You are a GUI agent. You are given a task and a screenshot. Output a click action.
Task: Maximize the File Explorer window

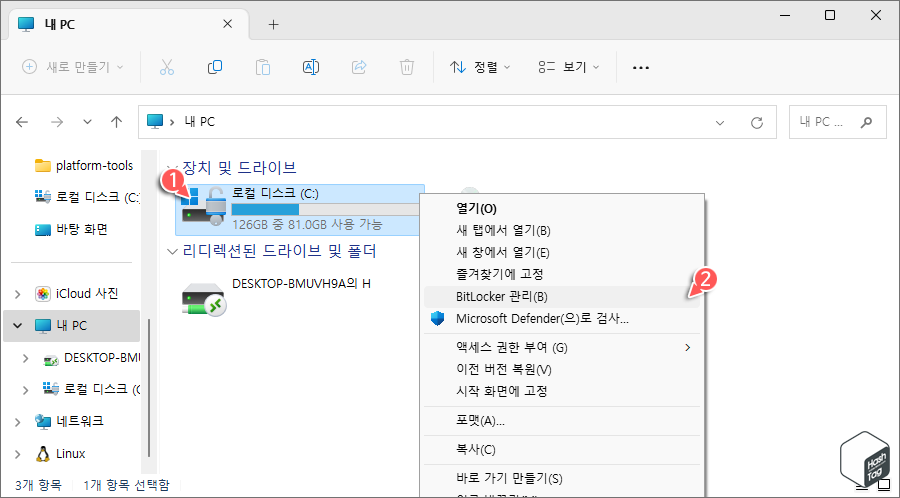click(830, 15)
